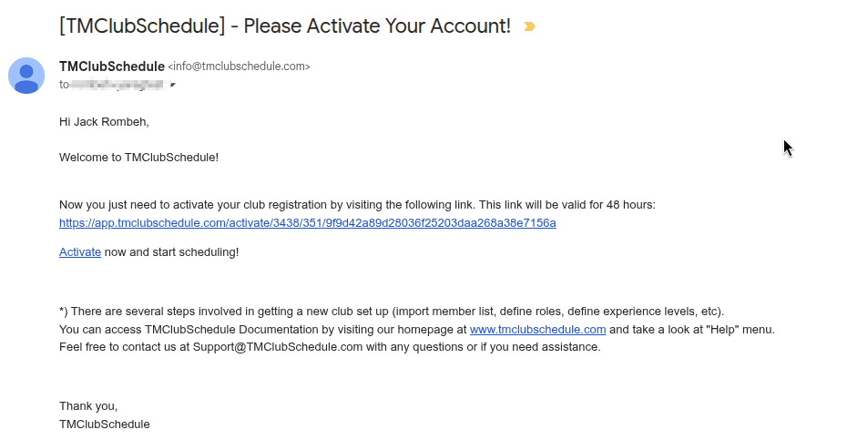The height and width of the screenshot is (440, 868).
Task: Click the "Welcome to TMClubSchedule!" line
Action: [x=138, y=158]
